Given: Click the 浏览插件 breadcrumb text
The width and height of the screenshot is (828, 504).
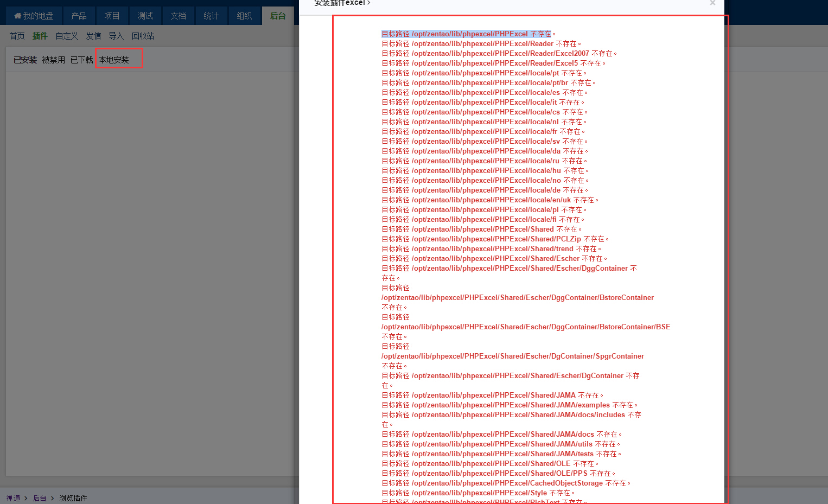Looking at the screenshot, I should [73, 498].
